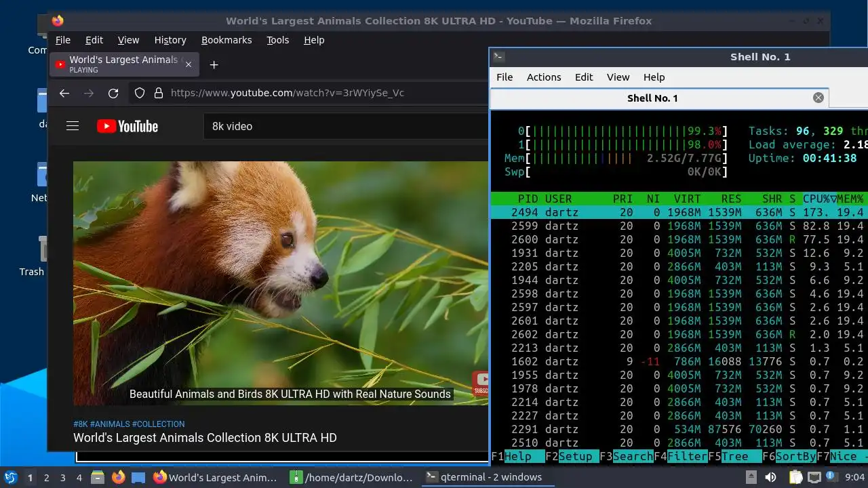Click the padlock site info icon
The height and width of the screenshot is (488, 868).
[158, 93]
